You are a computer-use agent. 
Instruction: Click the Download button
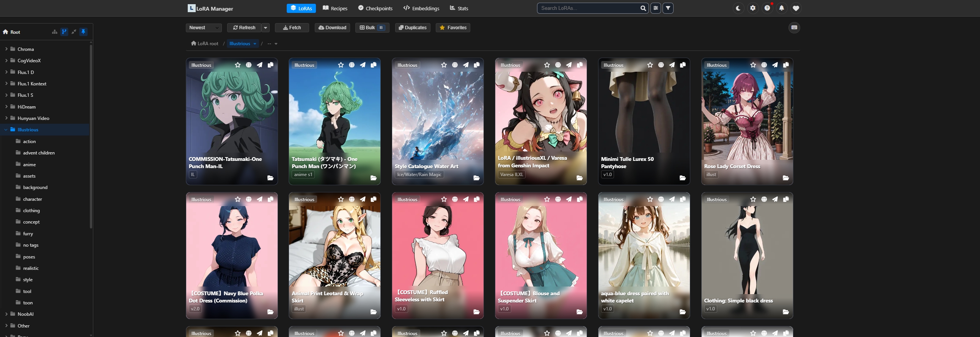click(x=333, y=27)
